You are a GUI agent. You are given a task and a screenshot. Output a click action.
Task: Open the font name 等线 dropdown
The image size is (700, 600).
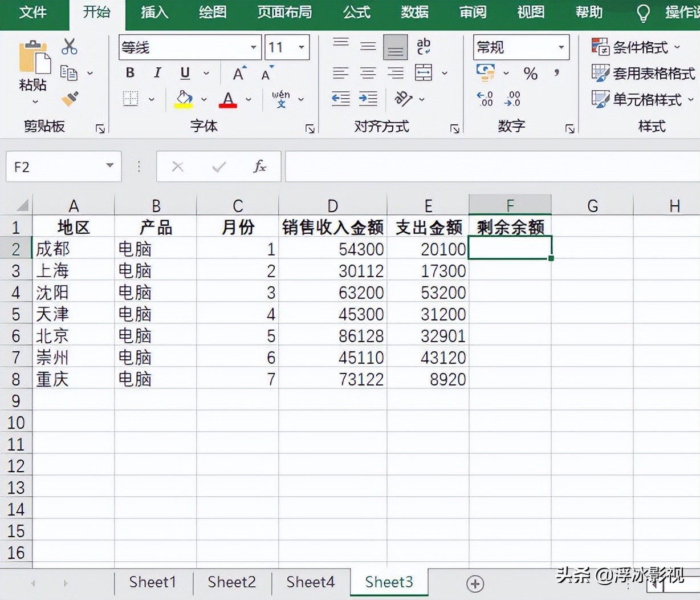tap(254, 47)
